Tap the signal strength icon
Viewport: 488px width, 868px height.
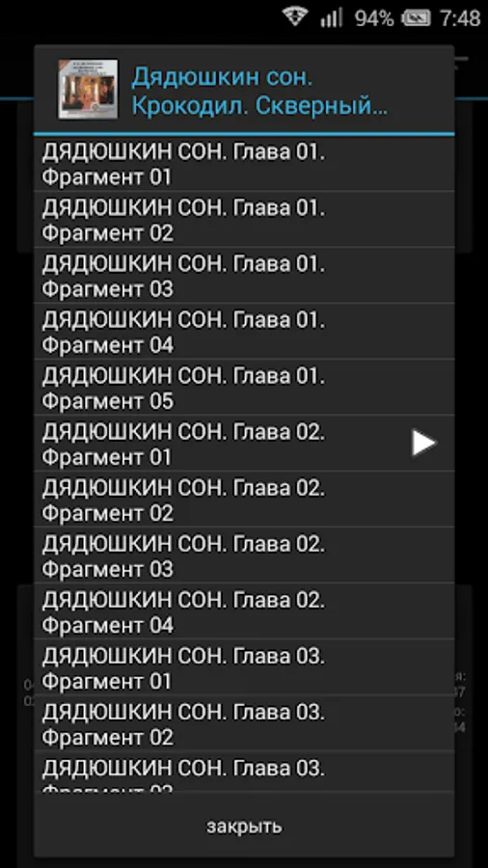pos(331,17)
